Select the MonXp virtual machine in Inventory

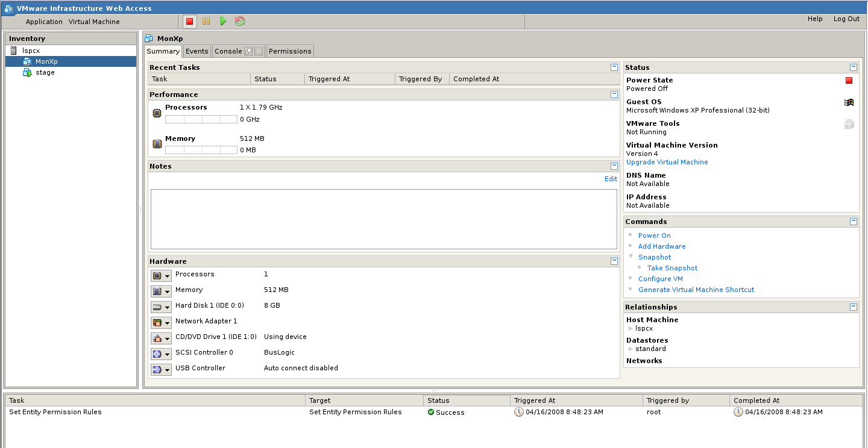coord(71,61)
